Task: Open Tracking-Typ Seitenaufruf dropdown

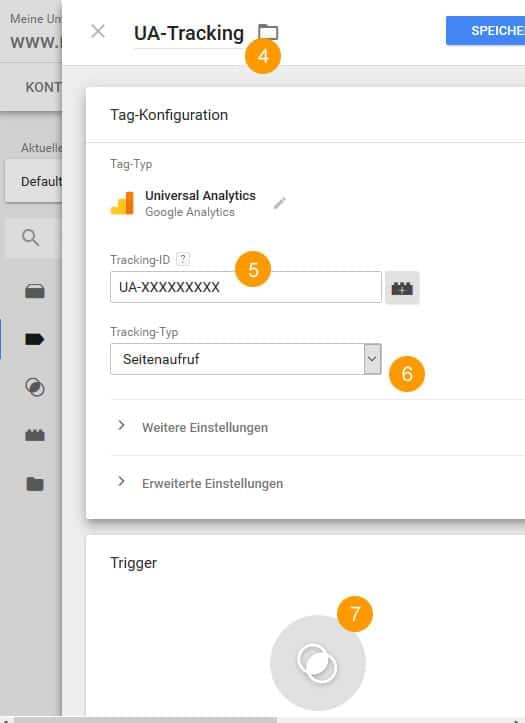Action: click(246, 359)
